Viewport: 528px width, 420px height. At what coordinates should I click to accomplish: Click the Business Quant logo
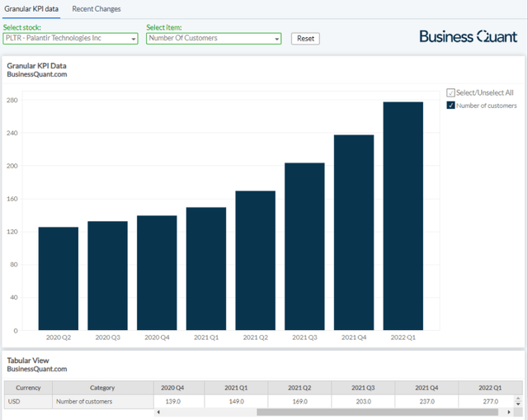(x=468, y=36)
